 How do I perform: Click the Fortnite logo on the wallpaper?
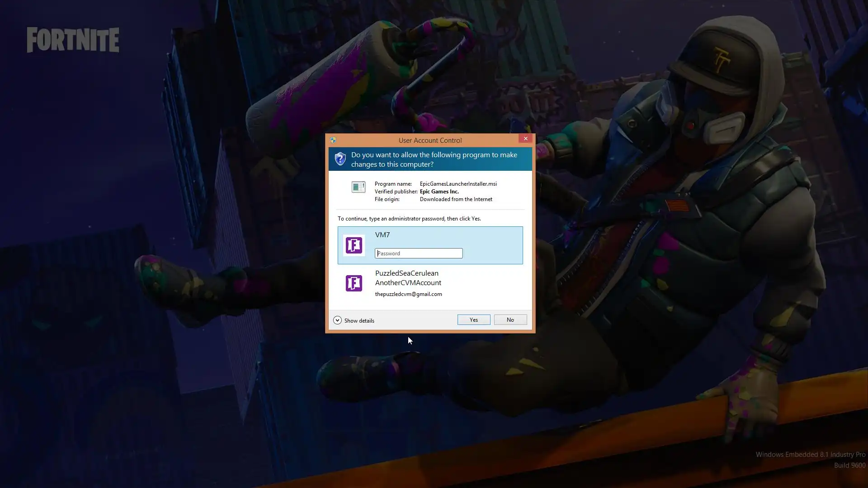point(73,40)
